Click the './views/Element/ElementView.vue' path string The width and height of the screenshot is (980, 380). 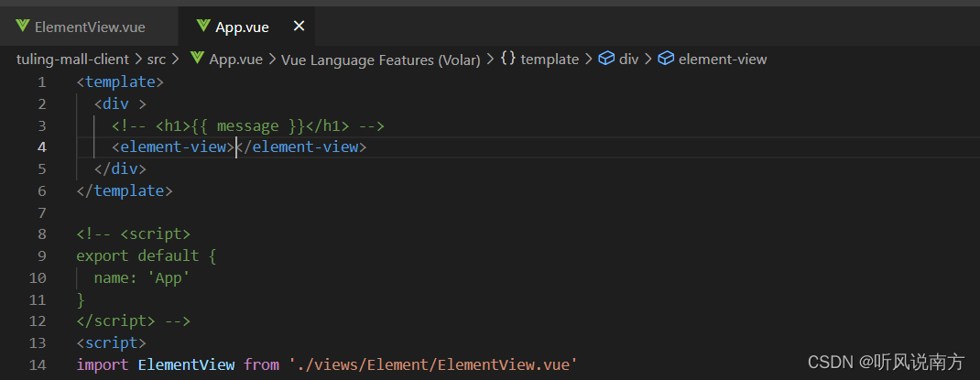coord(433,365)
